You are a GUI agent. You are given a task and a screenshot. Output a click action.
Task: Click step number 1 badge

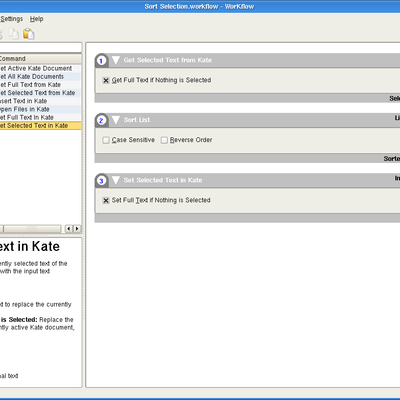click(102, 61)
